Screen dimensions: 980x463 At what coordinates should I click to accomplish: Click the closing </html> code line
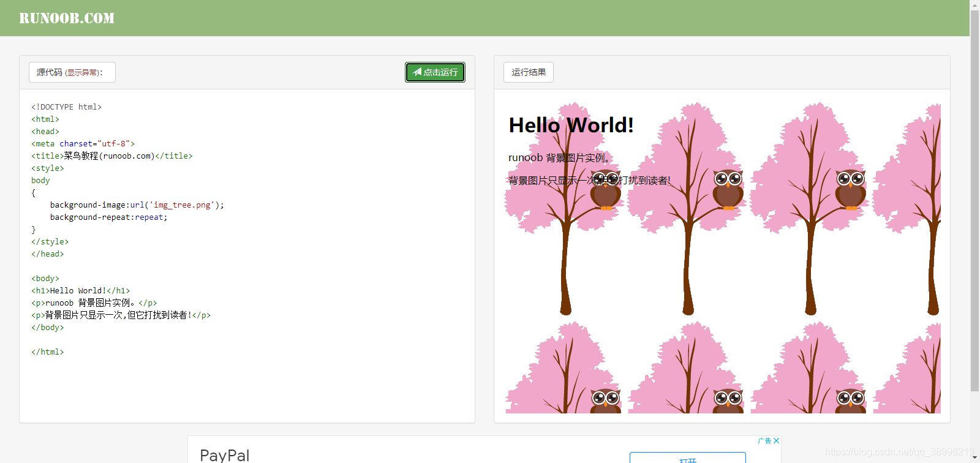pos(48,352)
